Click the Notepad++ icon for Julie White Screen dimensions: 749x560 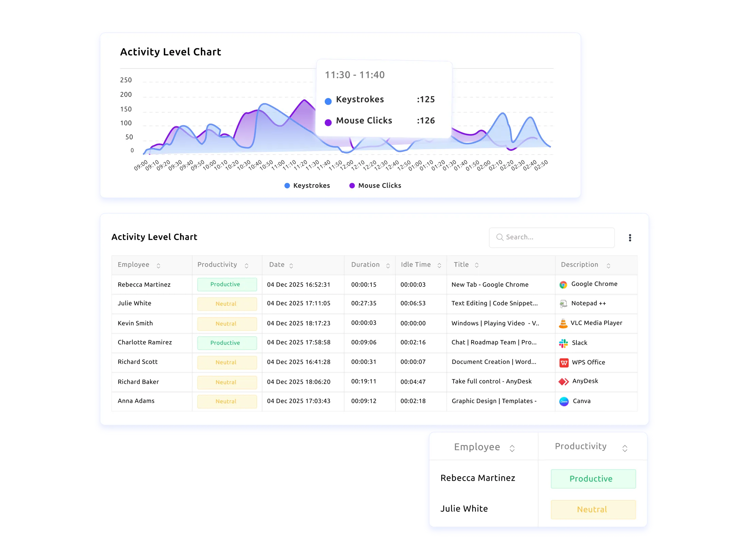pos(563,304)
